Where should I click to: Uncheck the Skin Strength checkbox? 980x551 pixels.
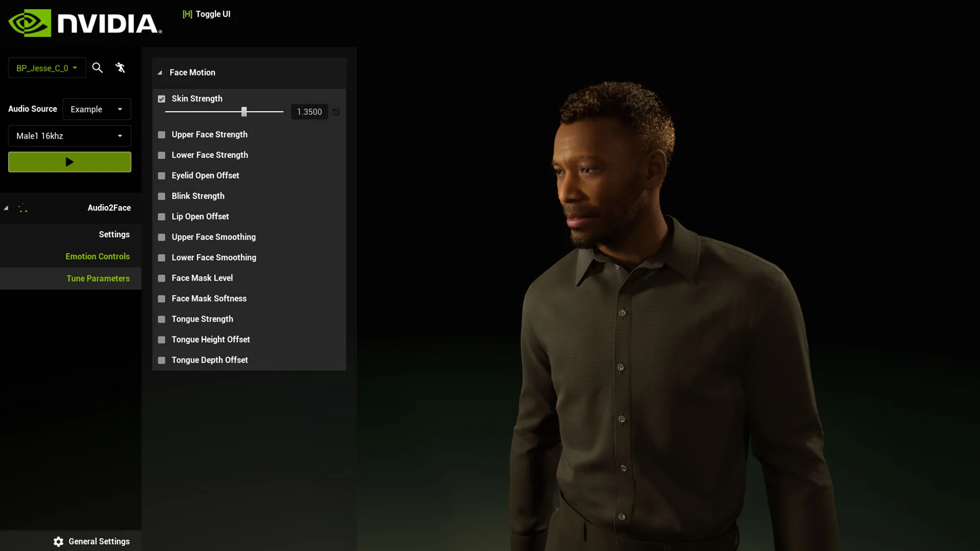[161, 98]
